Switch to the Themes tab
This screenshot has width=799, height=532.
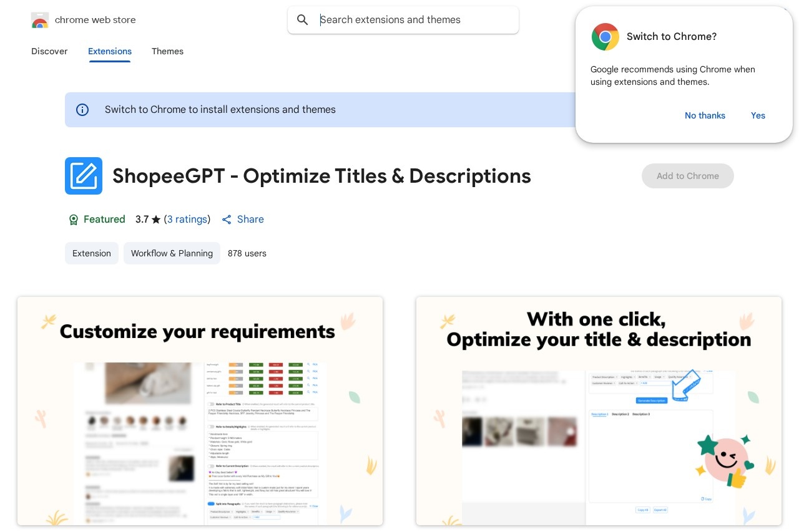click(167, 51)
